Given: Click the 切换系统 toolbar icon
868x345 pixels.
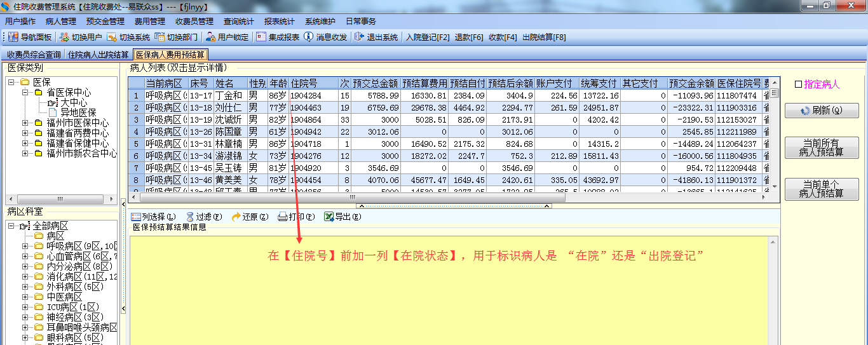Looking at the screenshot, I should 112,37.
